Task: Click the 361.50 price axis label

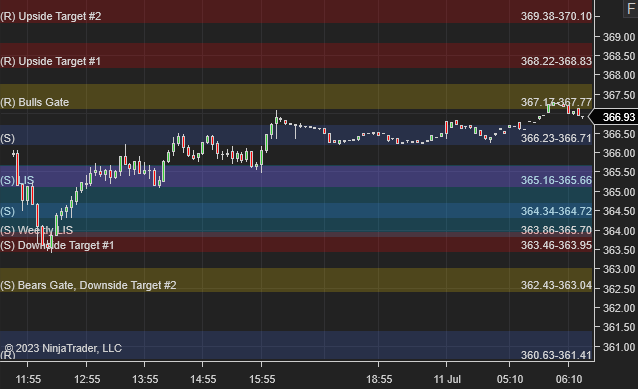Action: 618,327
